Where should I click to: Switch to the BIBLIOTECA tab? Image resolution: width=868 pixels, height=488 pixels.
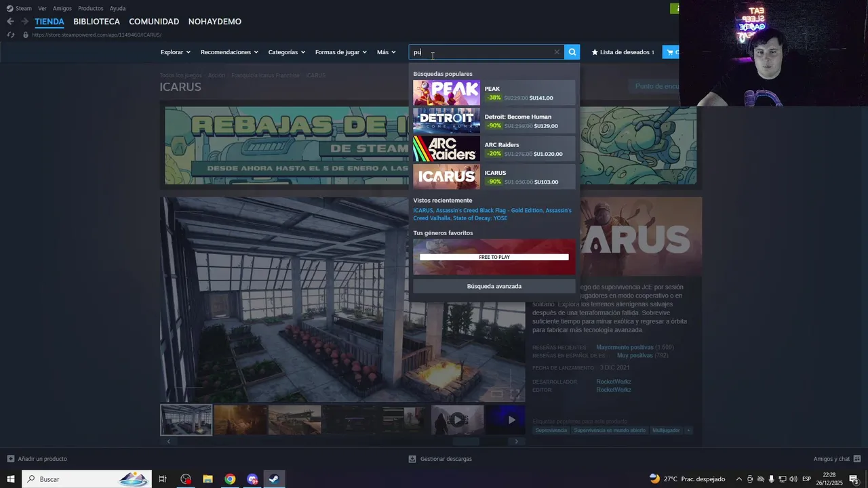[x=96, y=22]
